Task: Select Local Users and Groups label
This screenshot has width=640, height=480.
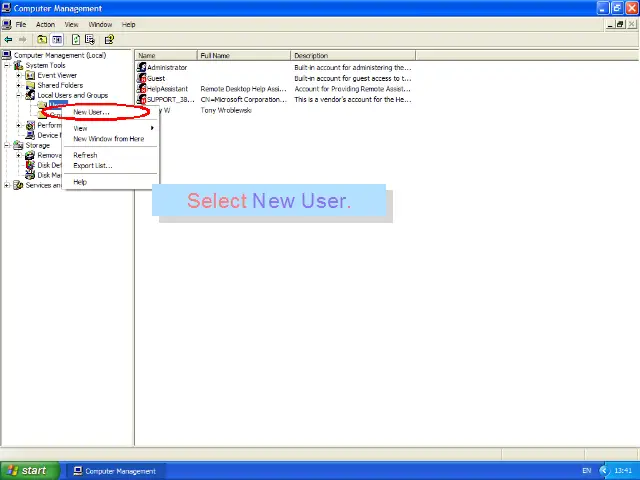Action: pyautogui.click(x=73, y=95)
